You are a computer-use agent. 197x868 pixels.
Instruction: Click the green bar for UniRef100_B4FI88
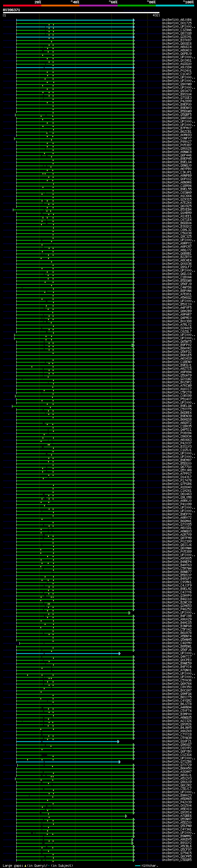pos(75,616)
